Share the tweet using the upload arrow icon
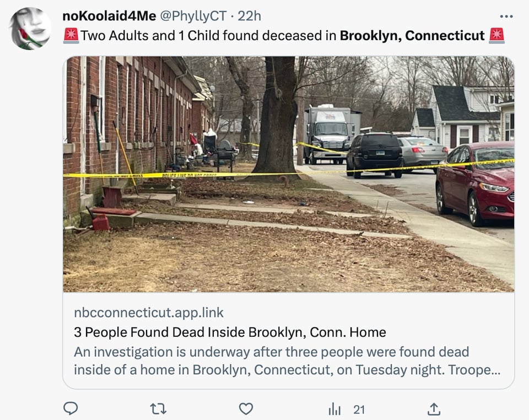529x420 pixels. 434,409
